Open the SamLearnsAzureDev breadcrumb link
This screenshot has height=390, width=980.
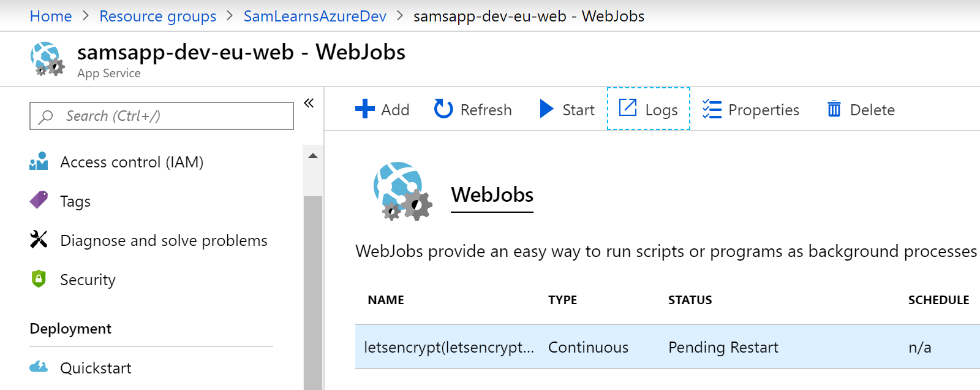(x=315, y=17)
